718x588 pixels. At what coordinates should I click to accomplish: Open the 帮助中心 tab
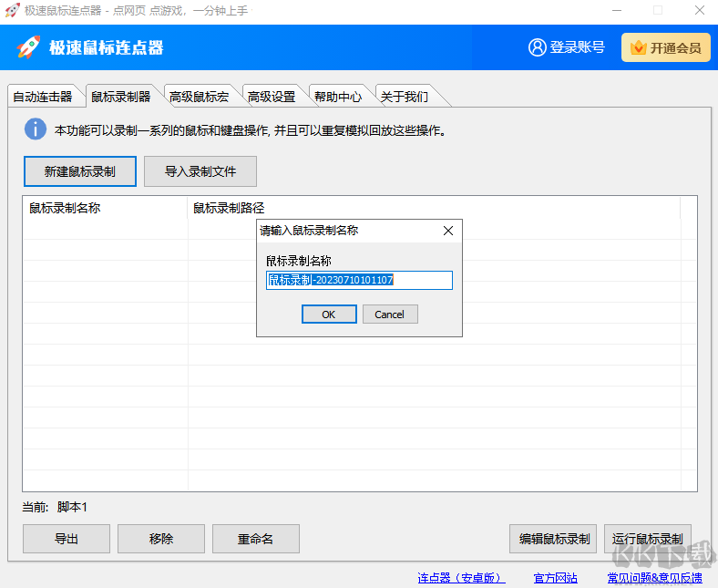(x=338, y=97)
